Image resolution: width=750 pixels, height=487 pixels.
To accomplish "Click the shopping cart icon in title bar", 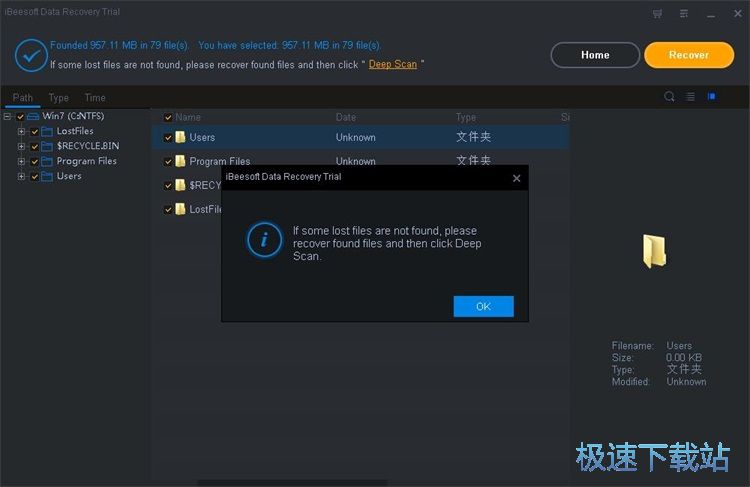I will pyautogui.click(x=658, y=14).
